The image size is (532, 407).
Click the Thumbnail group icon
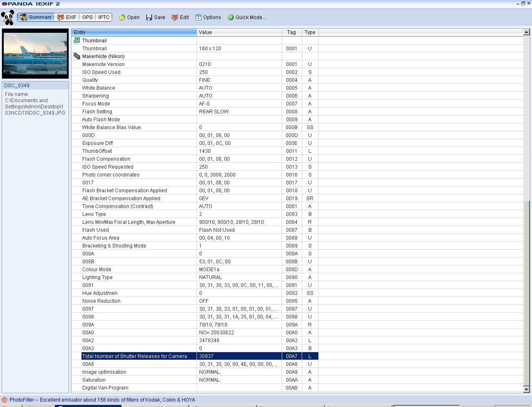(x=77, y=40)
